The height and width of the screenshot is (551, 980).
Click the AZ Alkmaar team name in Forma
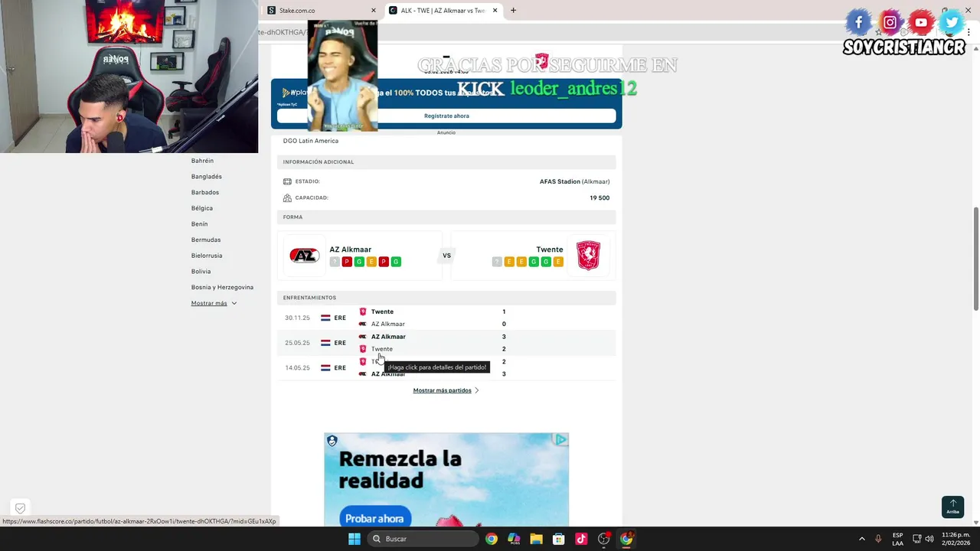pyautogui.click(x=350, y=249)
